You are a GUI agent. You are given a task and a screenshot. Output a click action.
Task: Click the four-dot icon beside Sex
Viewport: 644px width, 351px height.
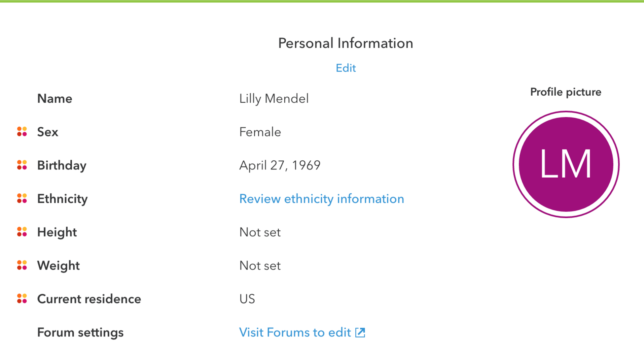click(22, 132)
